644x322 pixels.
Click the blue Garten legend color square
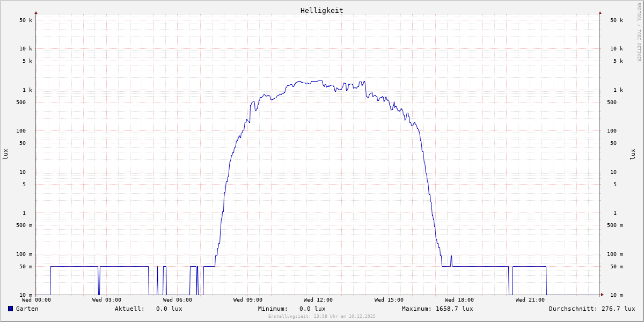pos(10,309)
